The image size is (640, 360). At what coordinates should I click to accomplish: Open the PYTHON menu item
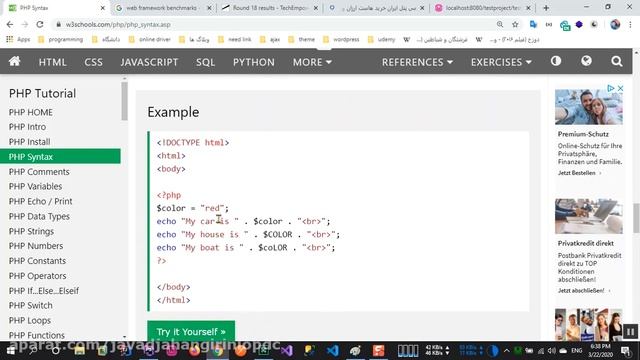pyautogui.click(x=253, y=62)
